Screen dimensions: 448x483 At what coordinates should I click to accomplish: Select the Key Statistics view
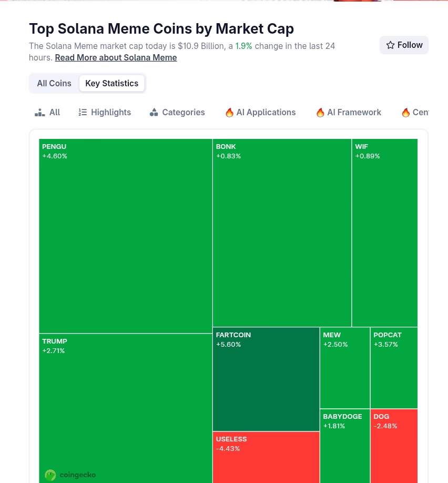111,83
